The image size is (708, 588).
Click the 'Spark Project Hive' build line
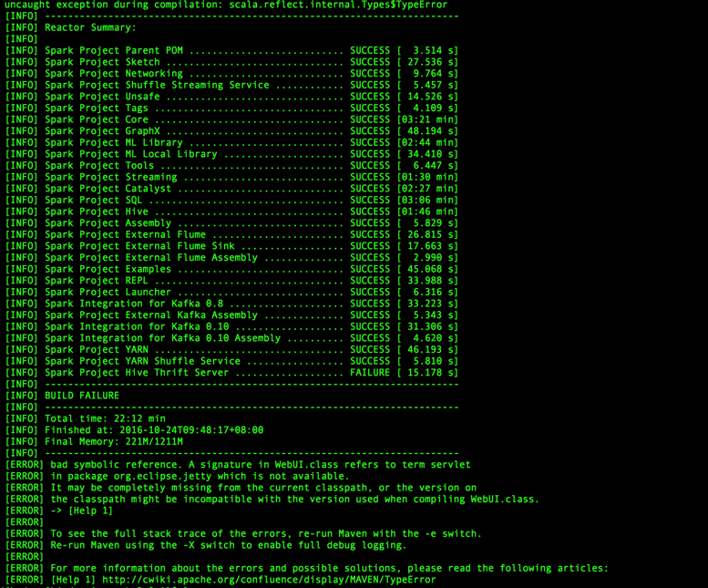coord(231,211)
